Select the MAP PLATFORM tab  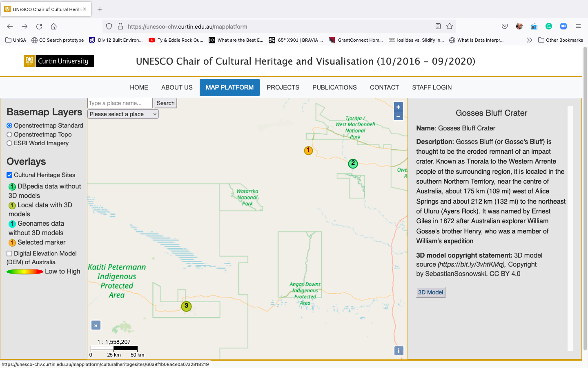click(x=229, y=88)
